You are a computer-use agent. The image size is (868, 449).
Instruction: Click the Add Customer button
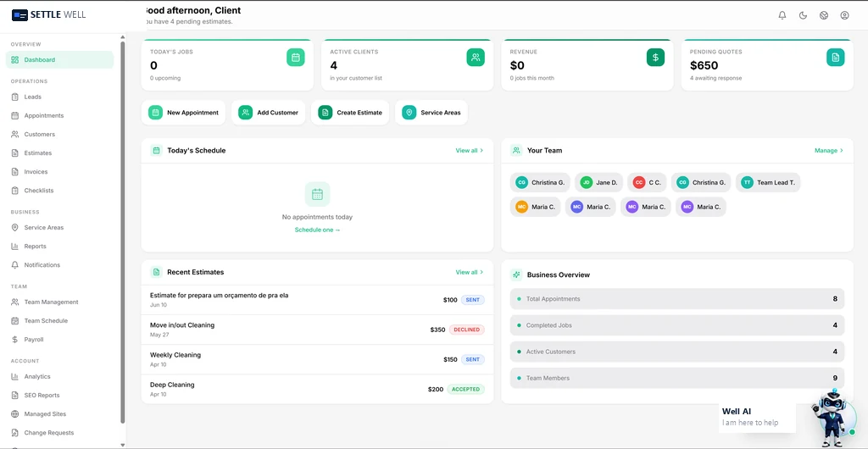tap(269, 113)
